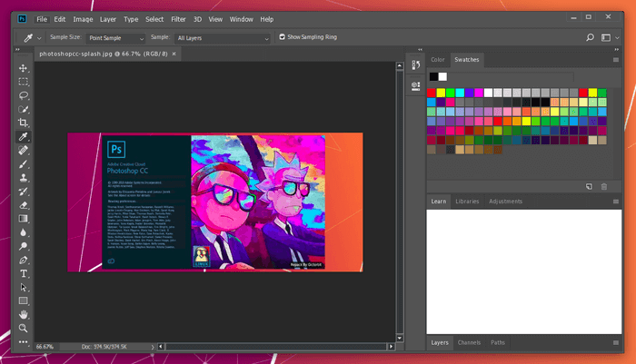Viewport: 636px width, 364px height.
Task: Open the Filter menu
Action: [178, 19]
